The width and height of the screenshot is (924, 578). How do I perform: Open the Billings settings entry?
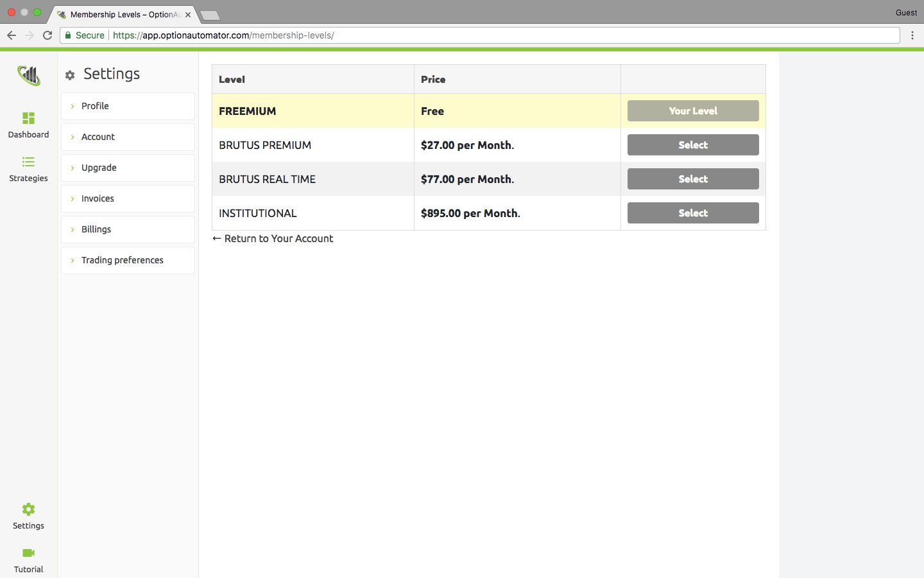coord(96,229)
